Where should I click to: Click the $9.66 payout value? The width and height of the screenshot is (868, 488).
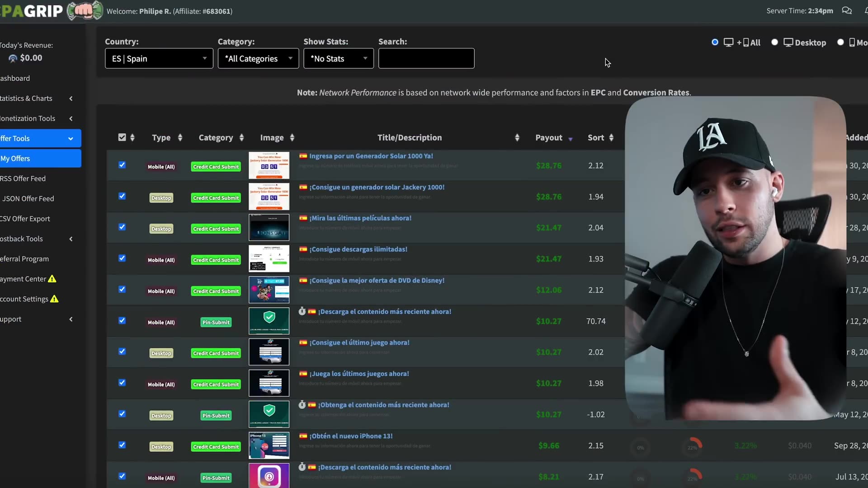coord(549,446)
